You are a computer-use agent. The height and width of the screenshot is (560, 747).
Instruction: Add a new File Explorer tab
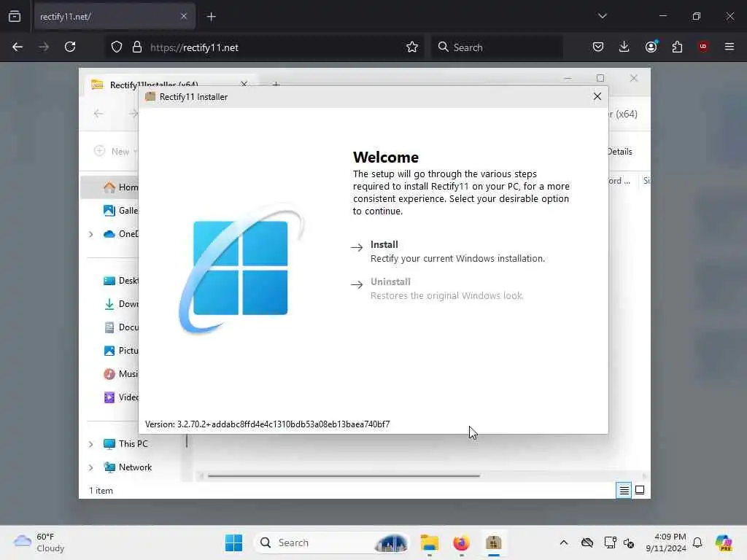point(276,85)
